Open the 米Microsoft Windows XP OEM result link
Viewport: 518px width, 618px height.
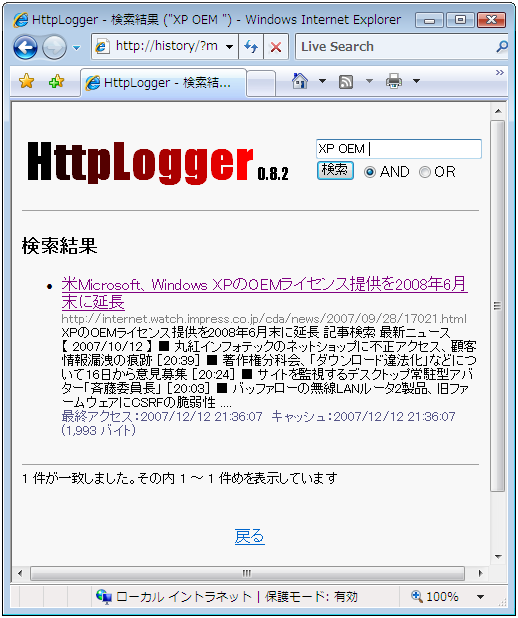264,293
